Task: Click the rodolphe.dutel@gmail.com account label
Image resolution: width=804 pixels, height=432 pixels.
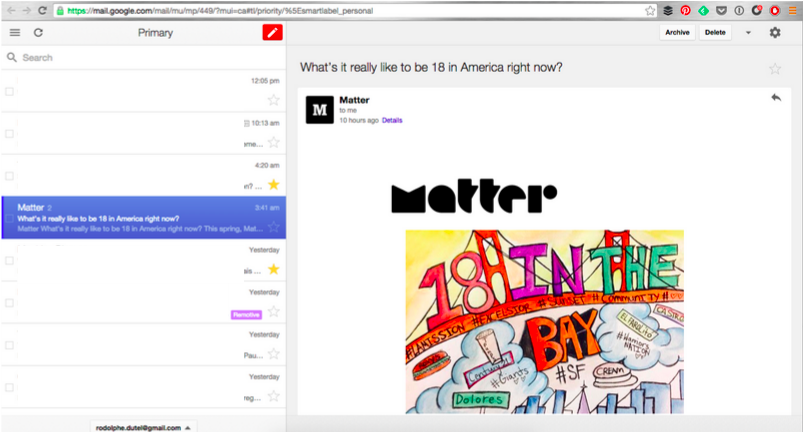Action: (138, 428)
